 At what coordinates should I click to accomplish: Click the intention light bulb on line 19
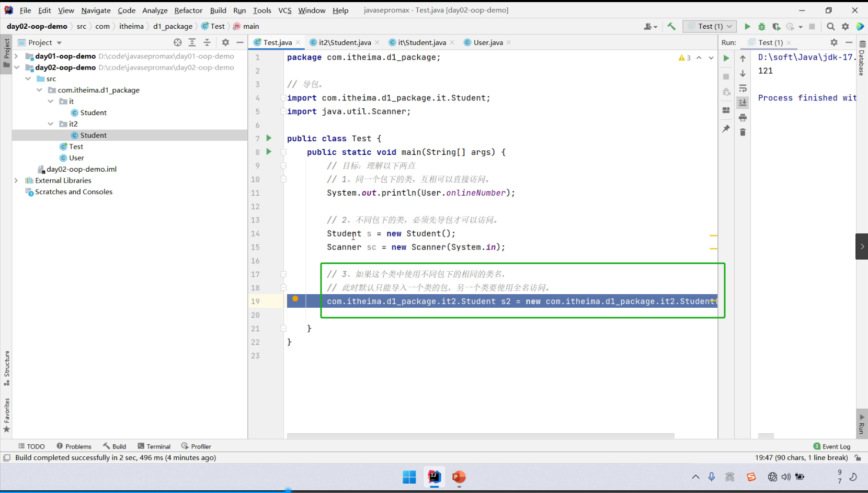295,299
